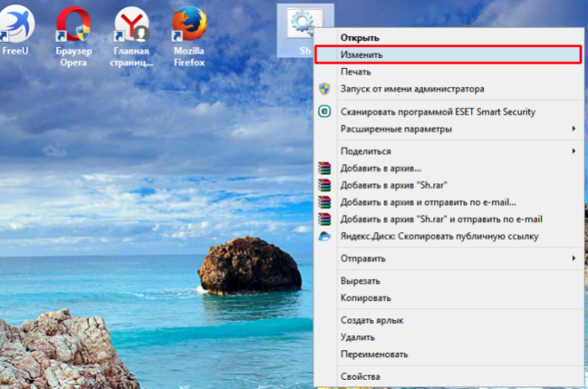
Task: Click WinRAR icon next to Добавить в архив...
Action: coord(325,168)
